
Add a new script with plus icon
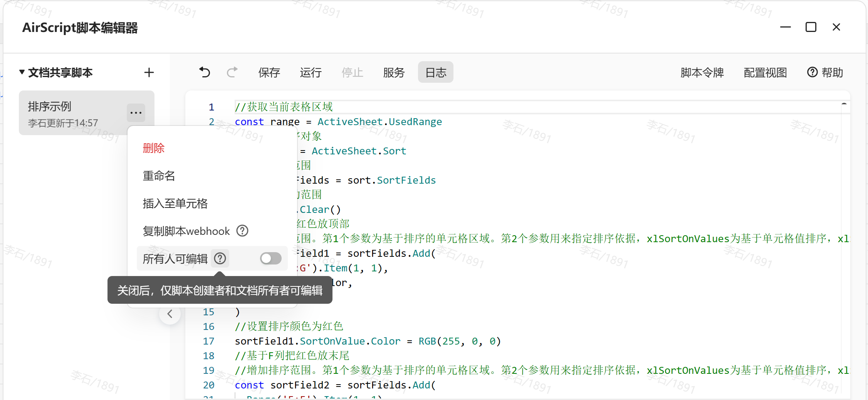(x=149, y=72)
